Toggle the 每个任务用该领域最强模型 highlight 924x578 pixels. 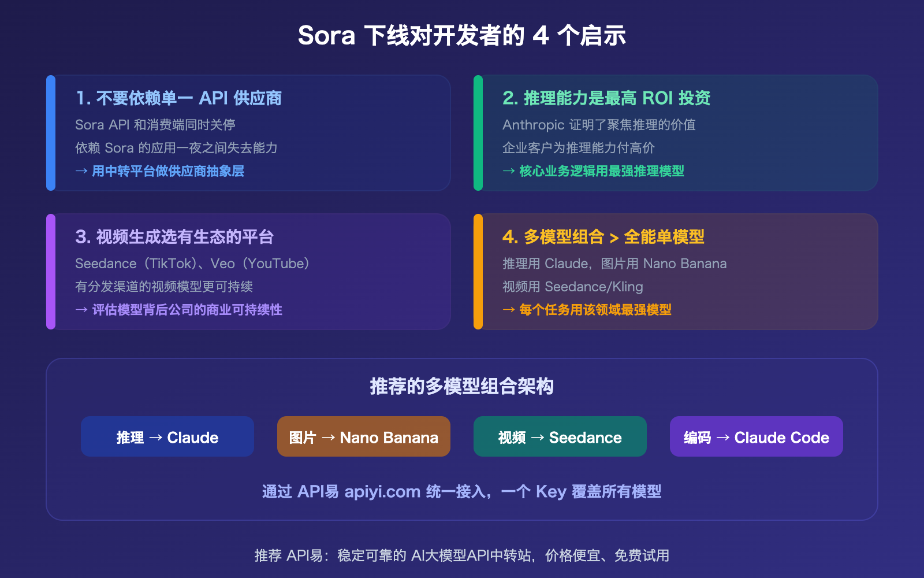tap(587, 310)
